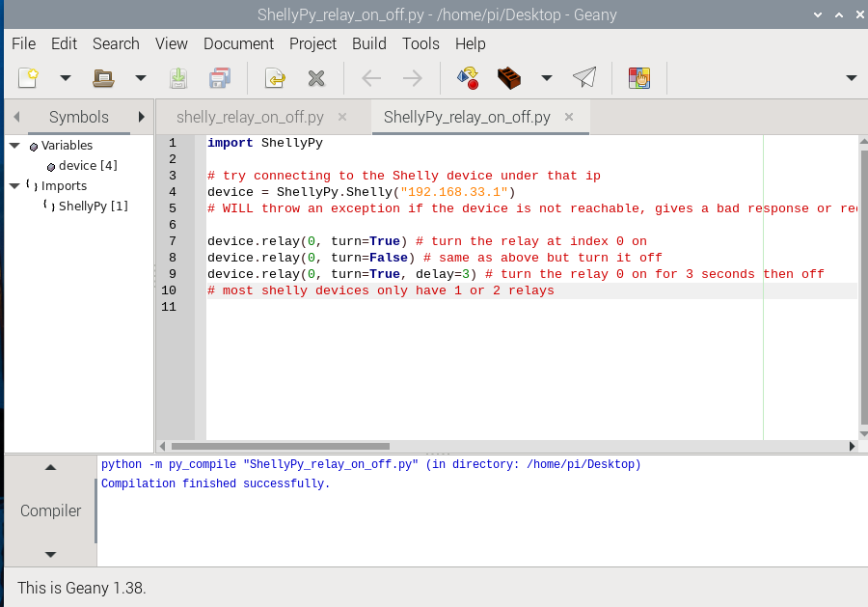Reload the current file icon
The width and height of the screenshot is (868, 607).
click(x=275, y=78)
